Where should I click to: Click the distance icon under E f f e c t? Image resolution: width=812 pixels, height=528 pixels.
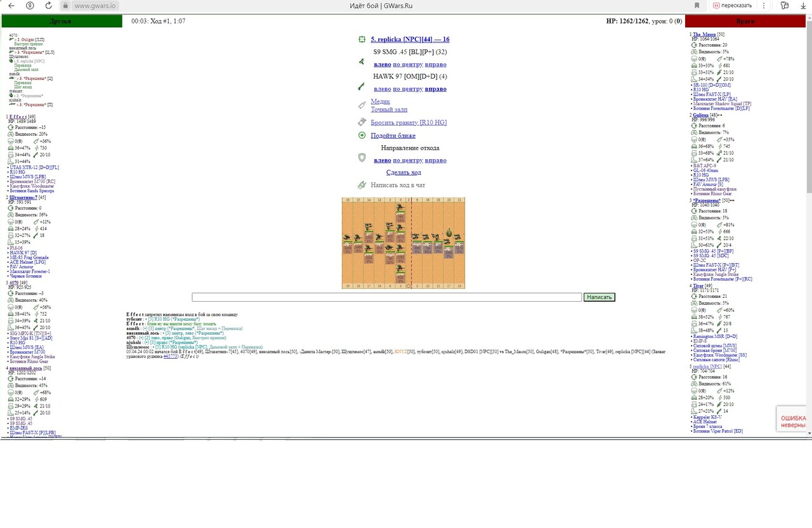coord(11,127)
